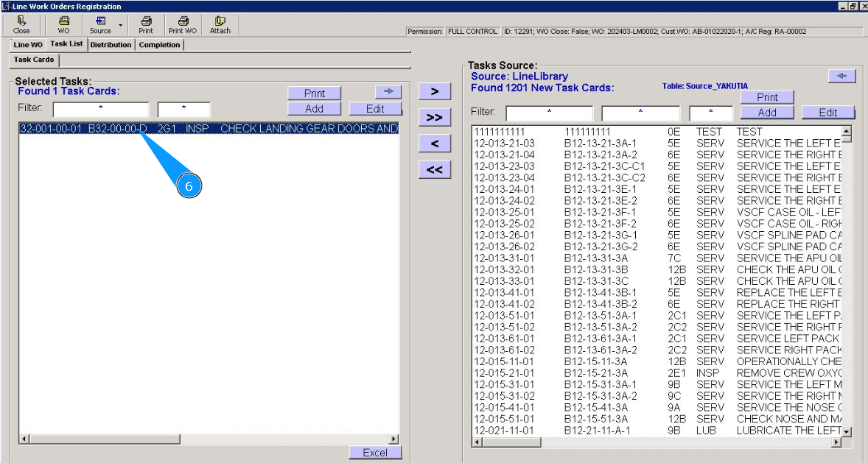Select the Task Cards sub-tab
The width and height of the screenshot is (868, 463).
click(x=34, y=60)
